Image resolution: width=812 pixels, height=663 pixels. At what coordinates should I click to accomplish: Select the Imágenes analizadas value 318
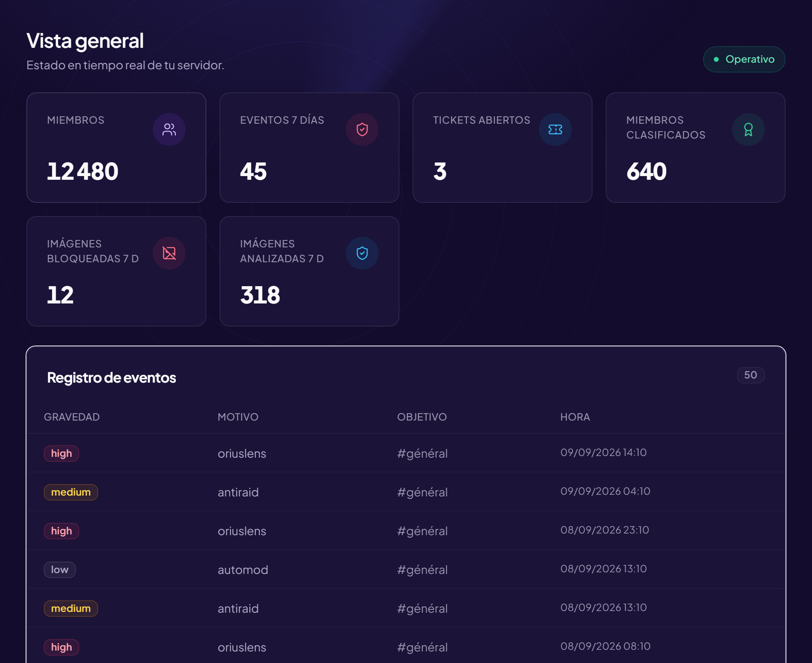click(x=260, y=295)
